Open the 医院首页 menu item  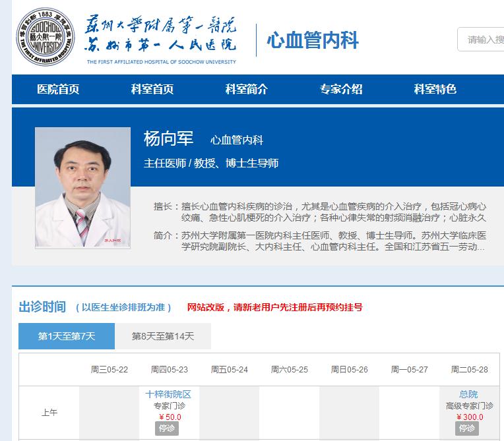point(58,90)
